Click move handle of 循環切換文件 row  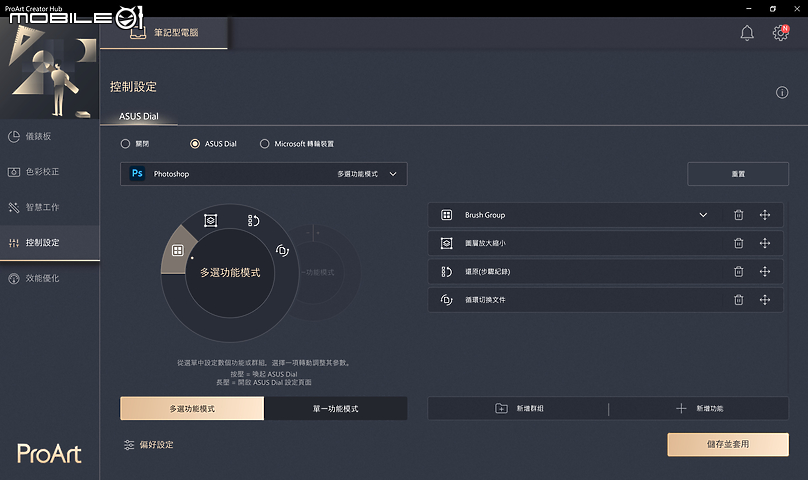coord(765,300)
